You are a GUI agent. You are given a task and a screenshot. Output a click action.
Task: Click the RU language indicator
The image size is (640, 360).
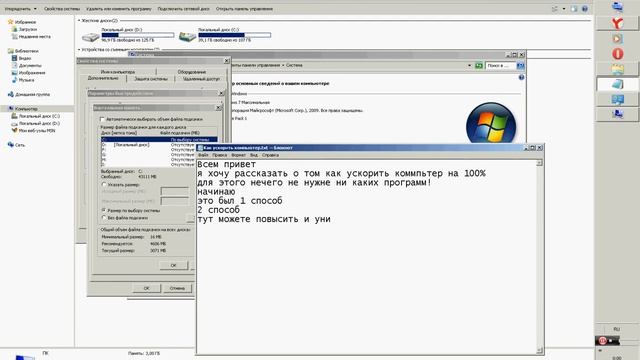click(x=616, y=329)
